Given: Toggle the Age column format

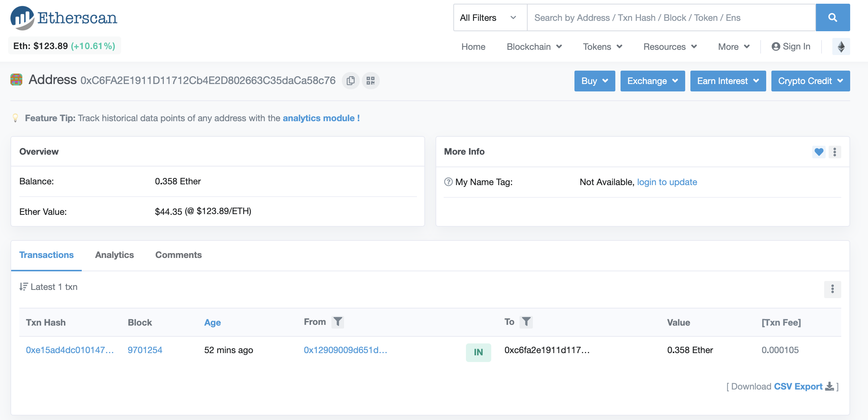Looking at the screenshot, I should [212, 323].
